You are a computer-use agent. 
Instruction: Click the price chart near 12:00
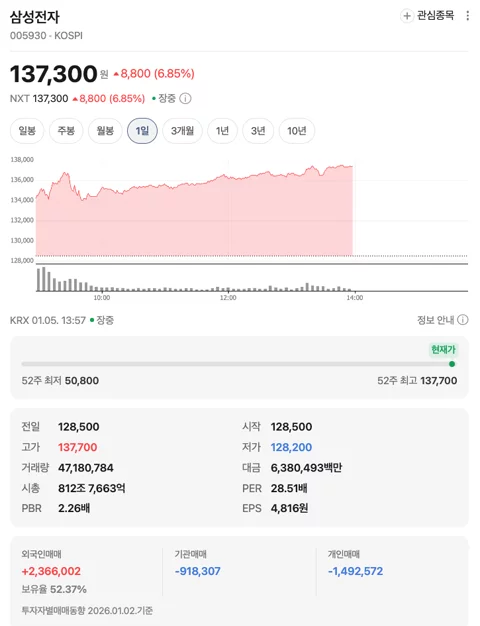[x=228, y=216]
